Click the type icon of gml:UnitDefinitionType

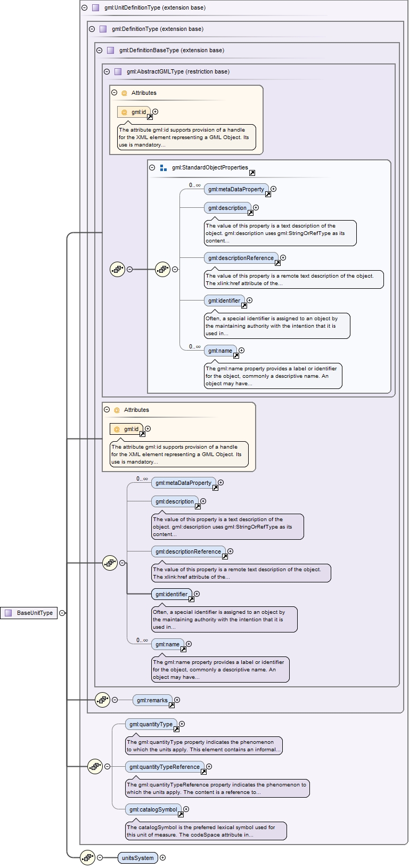(x=95, y=7)
